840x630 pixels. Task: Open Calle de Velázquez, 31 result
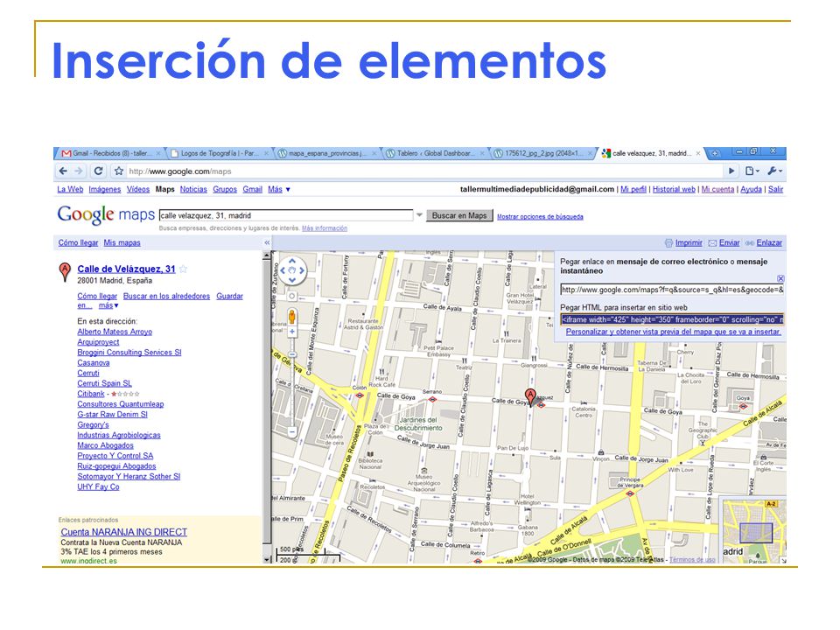click(x=126, y=269)
